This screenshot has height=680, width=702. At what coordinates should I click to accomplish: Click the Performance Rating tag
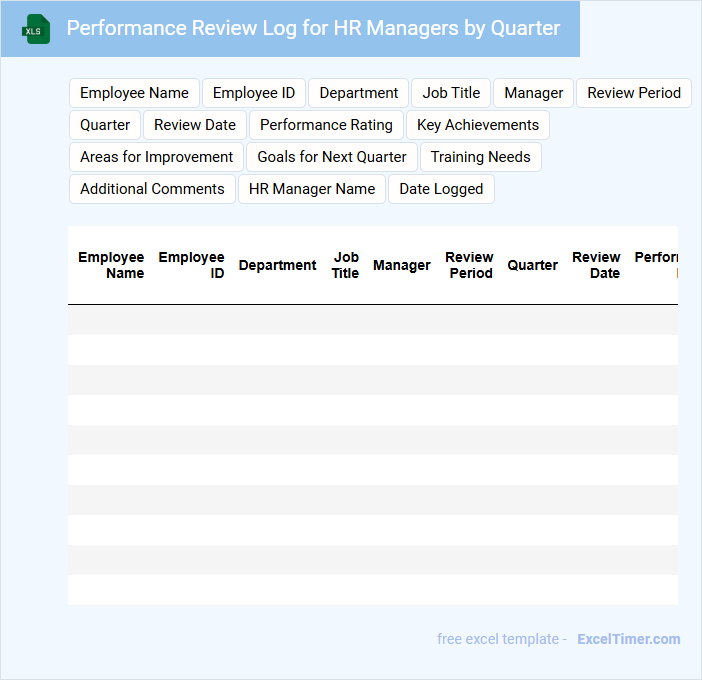tap(326, 125)
